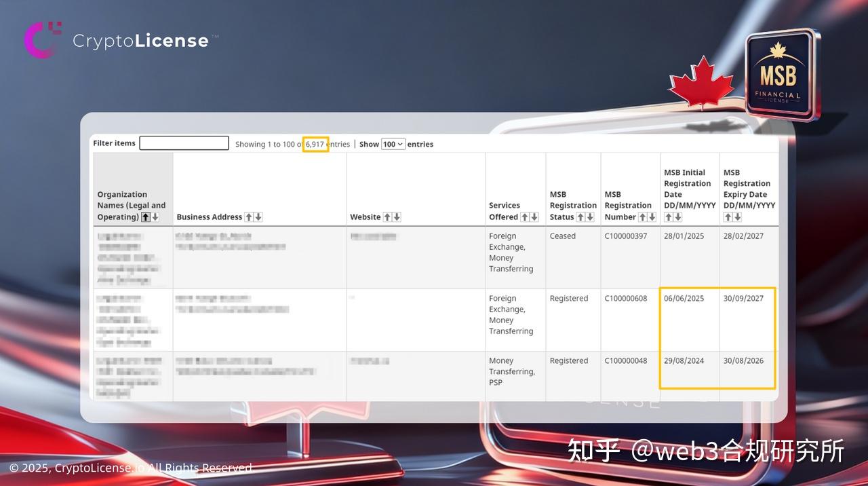Screen dimensions: 868x486
Task: Select the row with number C100000608
Action: [x=626, y=298]
